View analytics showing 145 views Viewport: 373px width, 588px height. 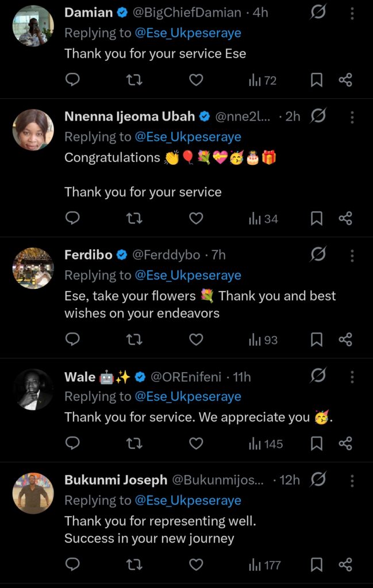(266, 444)
